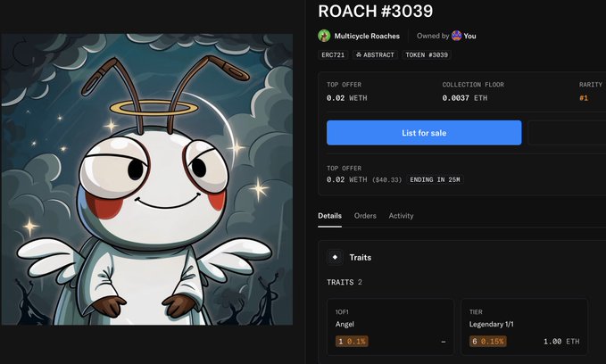
Task: Click the 1.00 ETH trait floor price
Action: point(561,341)
